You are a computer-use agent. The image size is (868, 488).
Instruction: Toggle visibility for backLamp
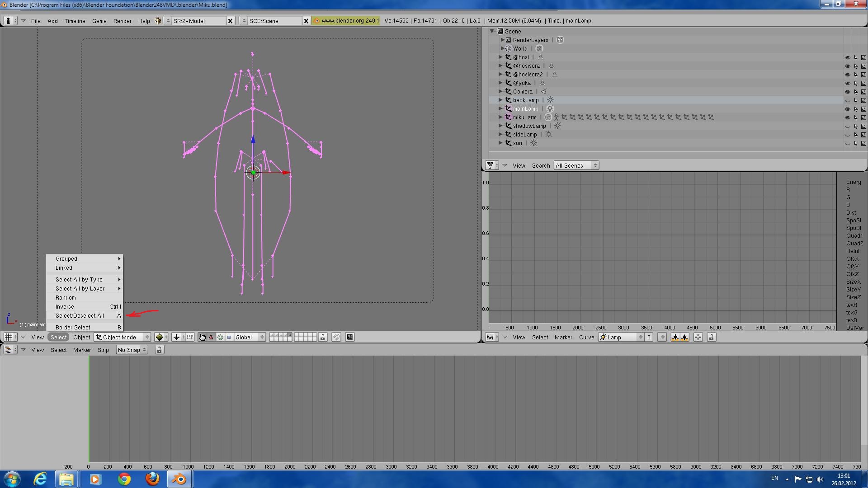(848, 100)
